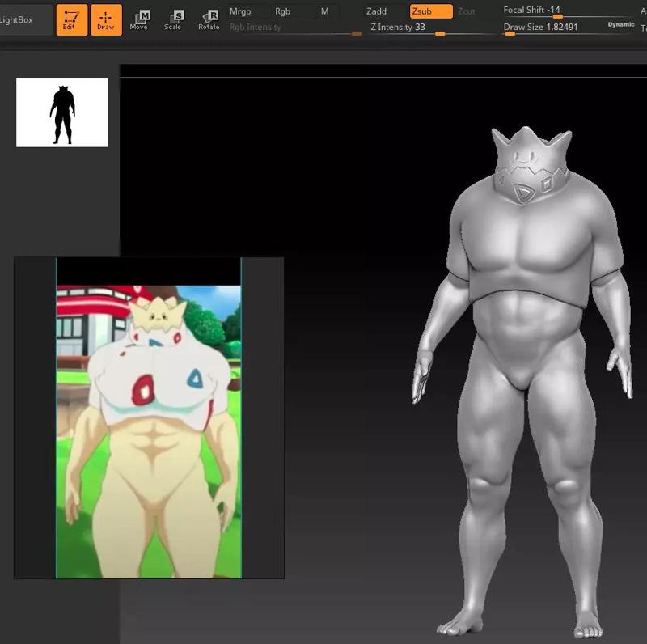The image size is (647, 644).
Task: Click the Zcut mode button
Action: [x=466, y=11]
